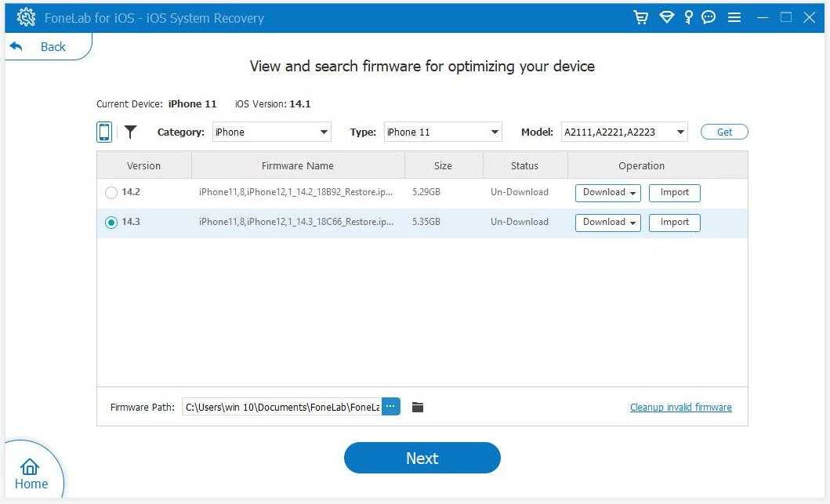
Task: Open the Type dropdown showing iPhone 11
Action: pyautogui.click(x=443, y=132)
